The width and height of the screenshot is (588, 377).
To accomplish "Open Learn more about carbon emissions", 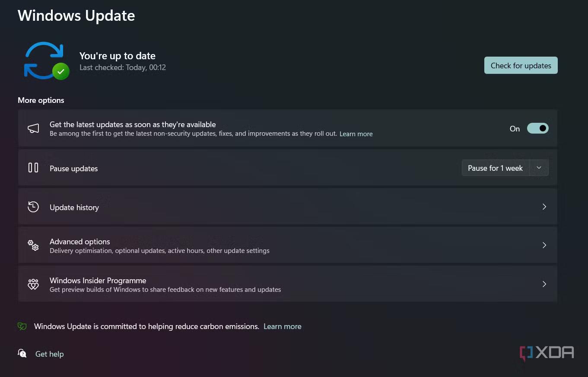I will click(x=282, y=326).
